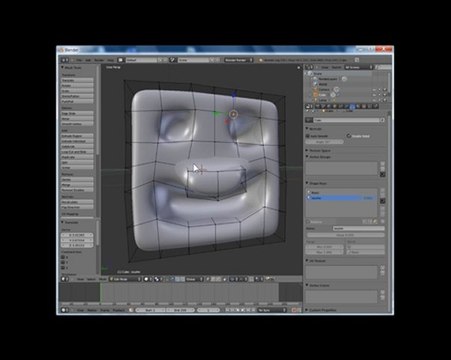451x360 pixels.
Task: Select the highlighted Object Data properties tab
Action: (x=352, y=106)
